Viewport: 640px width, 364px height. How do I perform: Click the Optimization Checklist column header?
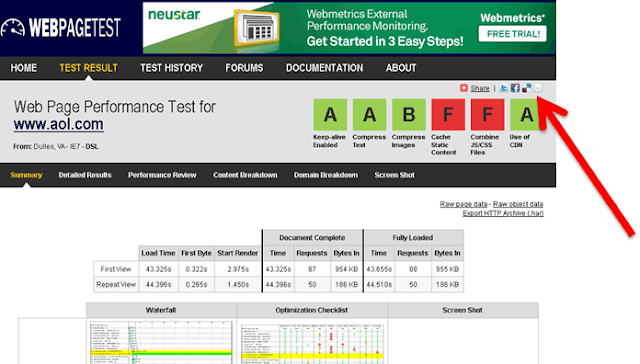point(311,310)
